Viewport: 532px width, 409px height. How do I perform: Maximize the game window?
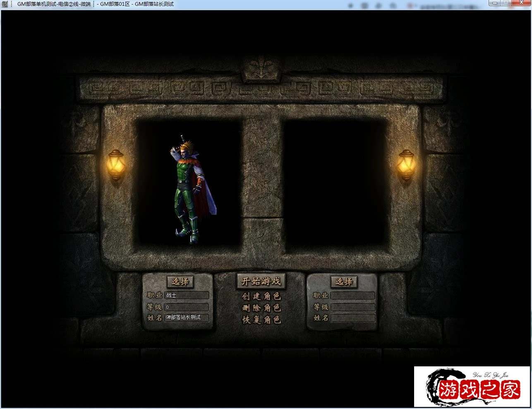(x=506, y=3)
